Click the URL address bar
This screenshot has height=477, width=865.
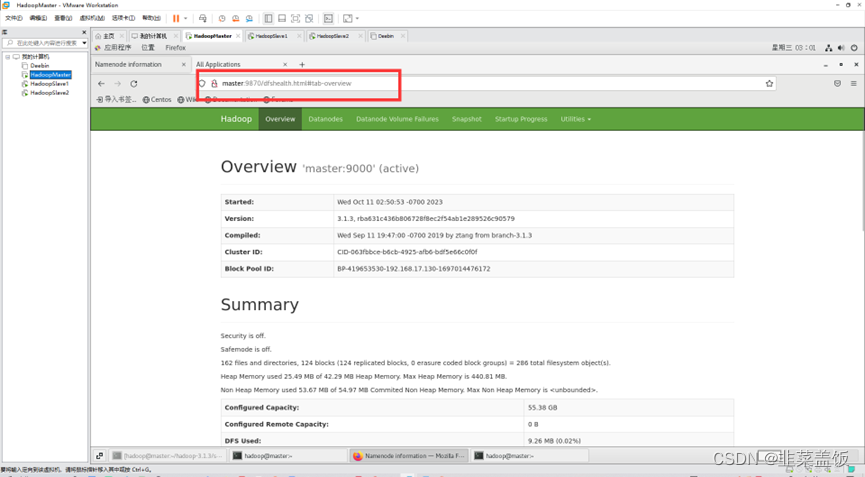(485, 83)
